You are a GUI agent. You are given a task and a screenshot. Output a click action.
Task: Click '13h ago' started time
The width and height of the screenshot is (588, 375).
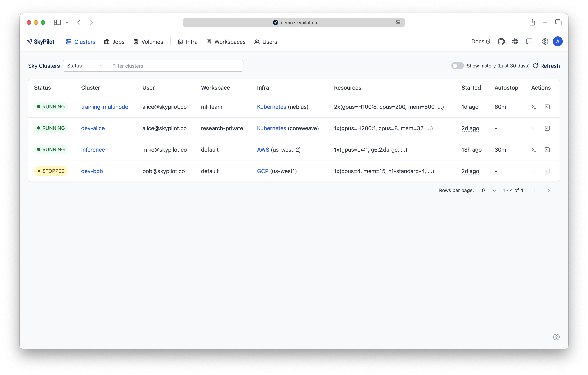pyautogui.click(x=471, y=150)
